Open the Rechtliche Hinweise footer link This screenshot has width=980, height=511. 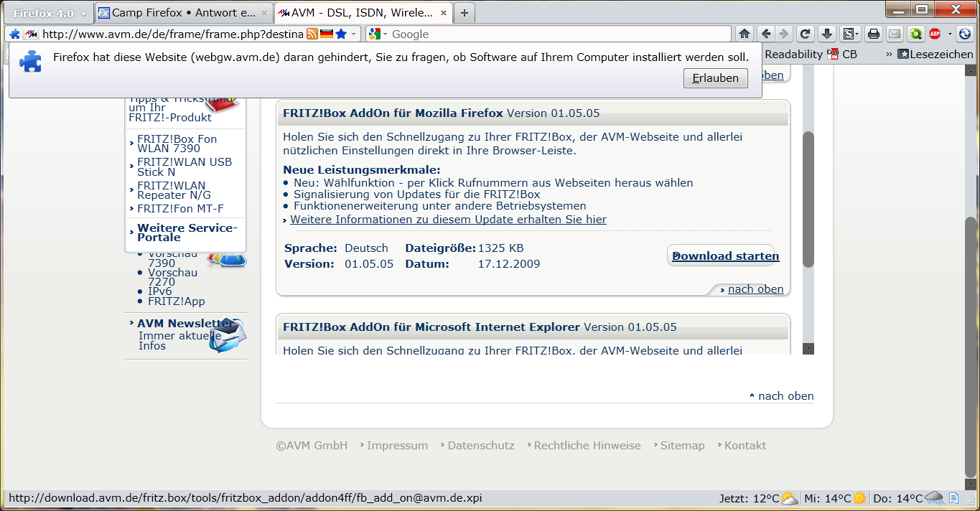[x=587, y=446]
